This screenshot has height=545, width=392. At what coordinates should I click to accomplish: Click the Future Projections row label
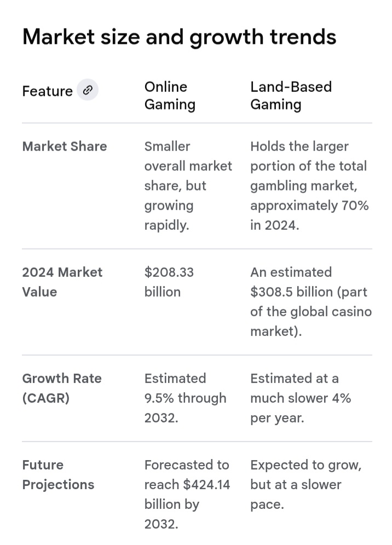pos(58,474)
